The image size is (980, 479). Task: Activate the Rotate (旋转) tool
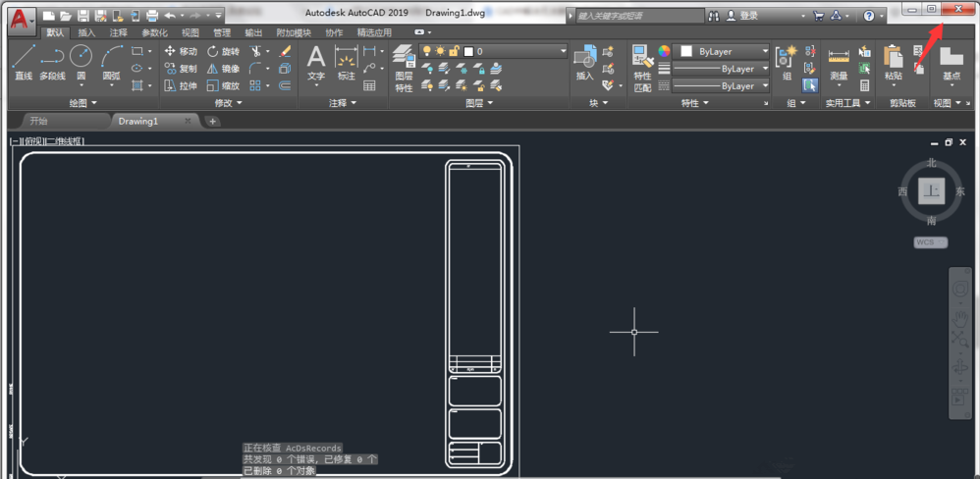click(223, 51)
